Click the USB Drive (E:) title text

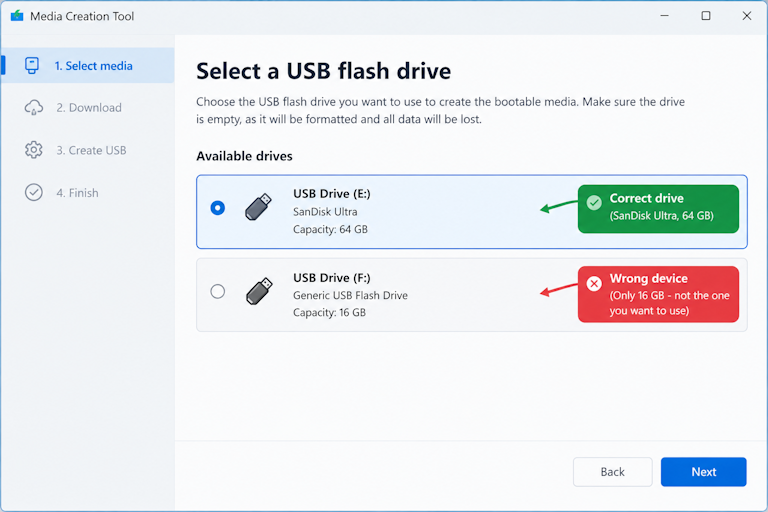click(x=332, y=194)
